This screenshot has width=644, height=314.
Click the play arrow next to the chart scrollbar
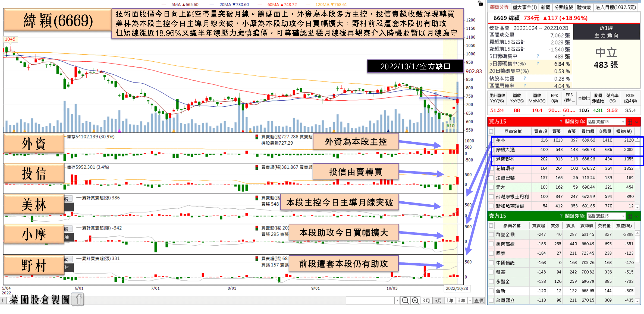(397, 300)
